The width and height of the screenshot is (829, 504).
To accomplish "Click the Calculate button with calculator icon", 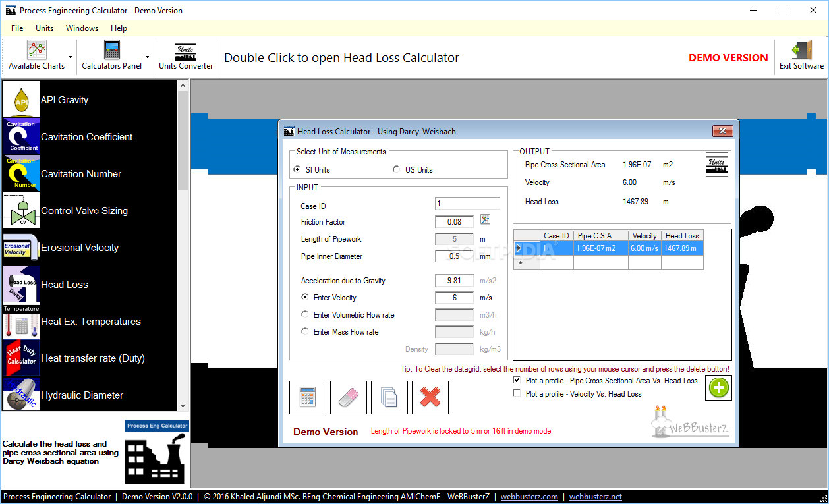I will [308, 397].
